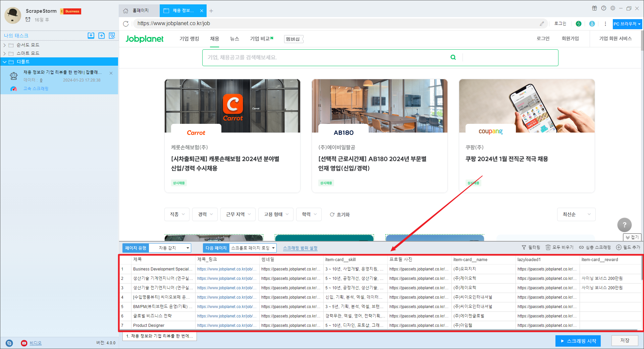Click the blue droplet icon in toolbar

tap(592, 23)
